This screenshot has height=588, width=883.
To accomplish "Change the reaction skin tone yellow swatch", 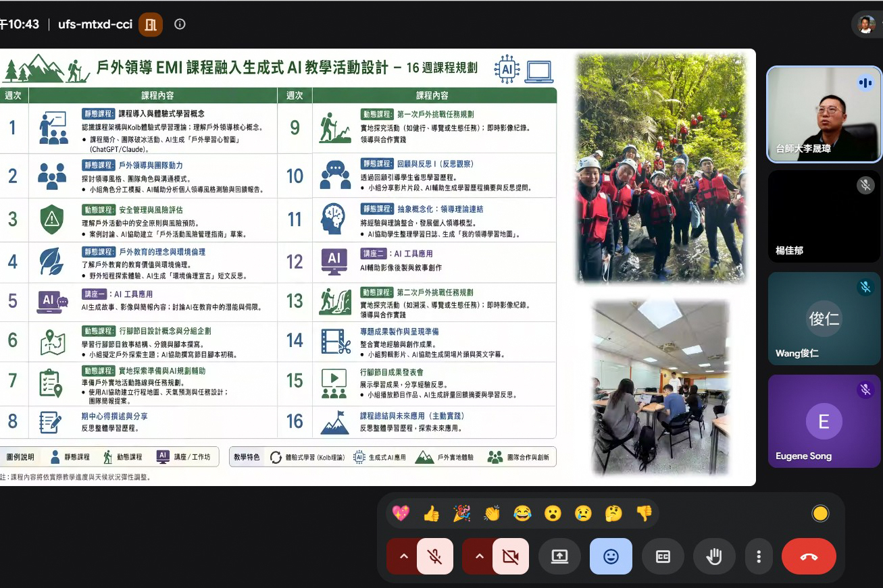I will [x=820, y=514].
